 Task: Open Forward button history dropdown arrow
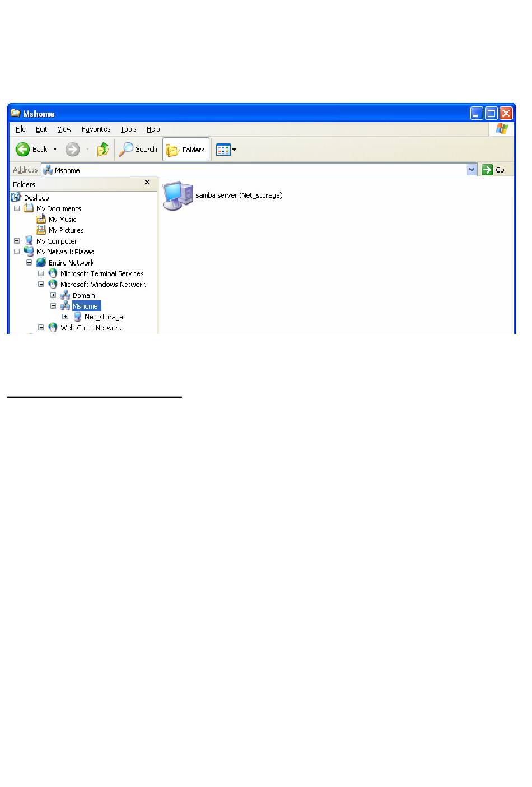pyautogui.click(x=87, y=149)
